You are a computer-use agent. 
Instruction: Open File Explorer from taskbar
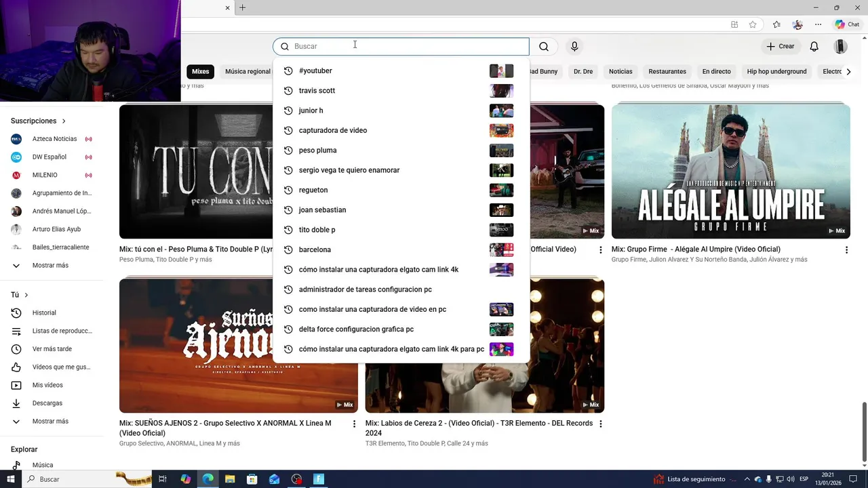coord(230,479)
